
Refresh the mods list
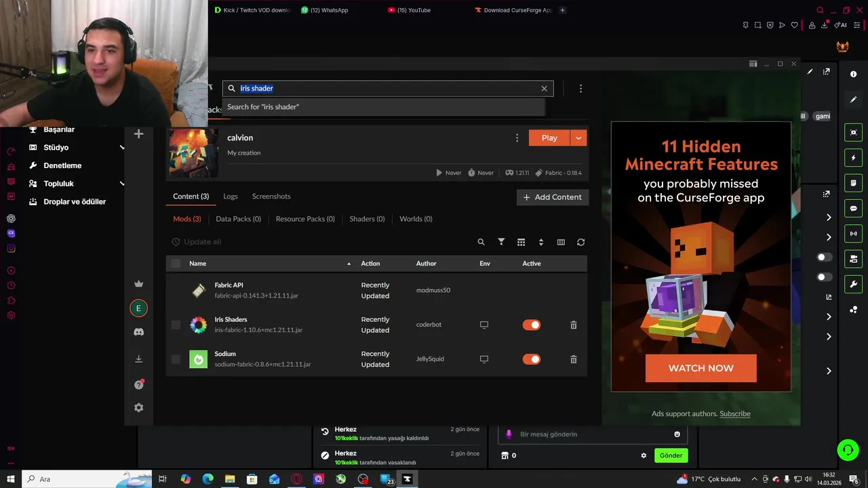[x=580, y=242]
